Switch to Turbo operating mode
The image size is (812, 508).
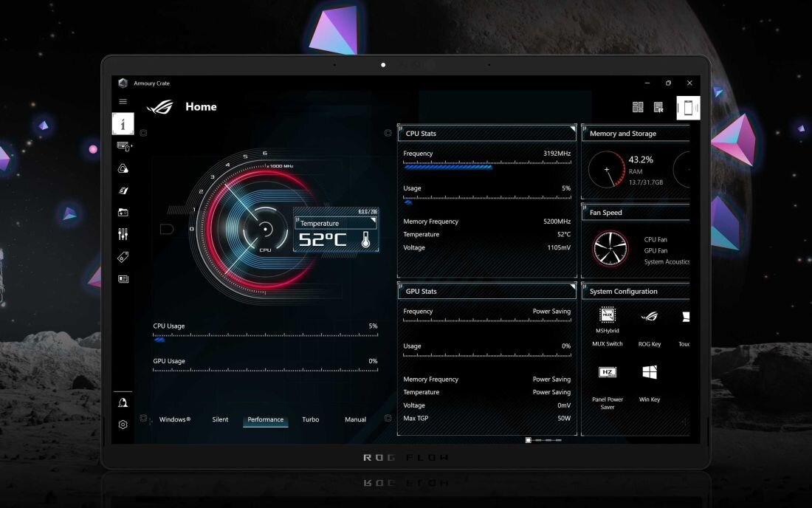310,419
